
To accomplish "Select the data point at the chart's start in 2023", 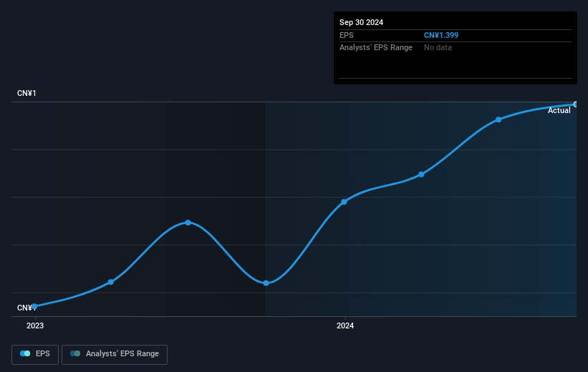I will click(x=34, y=306).
